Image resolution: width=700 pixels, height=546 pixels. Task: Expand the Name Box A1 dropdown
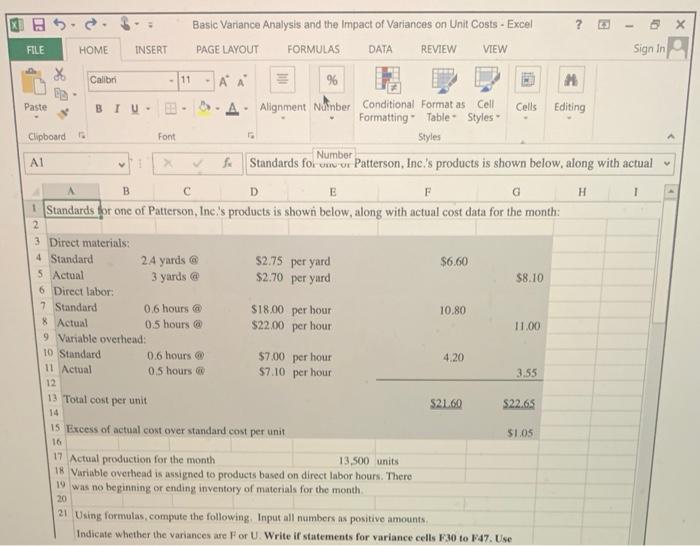pyautogui.click(x=121, y=164)
